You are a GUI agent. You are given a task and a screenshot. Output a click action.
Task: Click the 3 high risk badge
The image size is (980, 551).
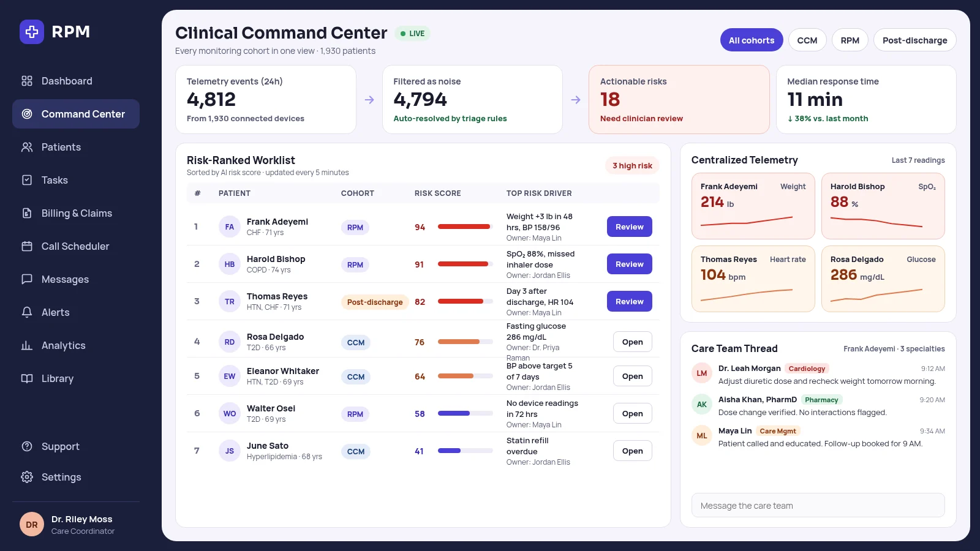[632, 165]
